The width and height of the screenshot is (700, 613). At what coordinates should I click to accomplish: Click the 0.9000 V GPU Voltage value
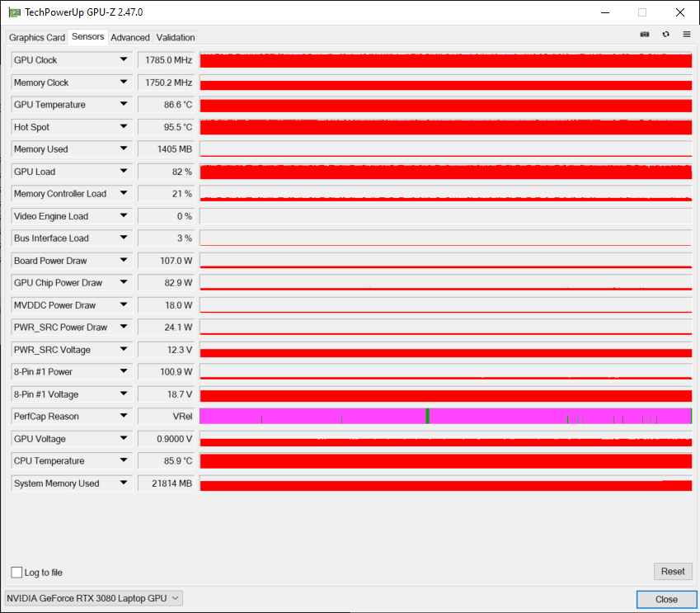167,439
